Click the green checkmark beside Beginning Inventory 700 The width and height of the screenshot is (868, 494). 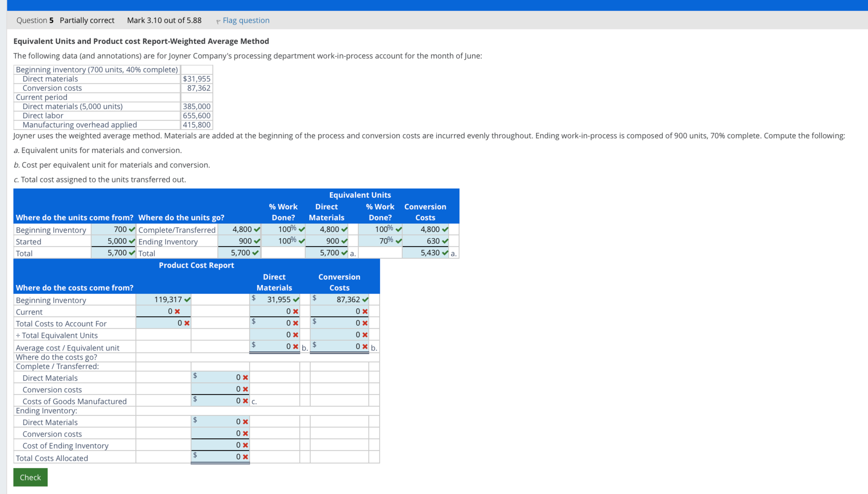click(x=131, y=229)
